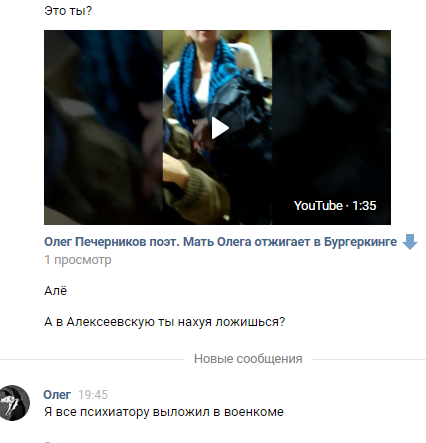Image resolution: width=426 pixels, height=443 pixels.
Task: Click the "1 просмотр" view count
Action: point(78,260)
